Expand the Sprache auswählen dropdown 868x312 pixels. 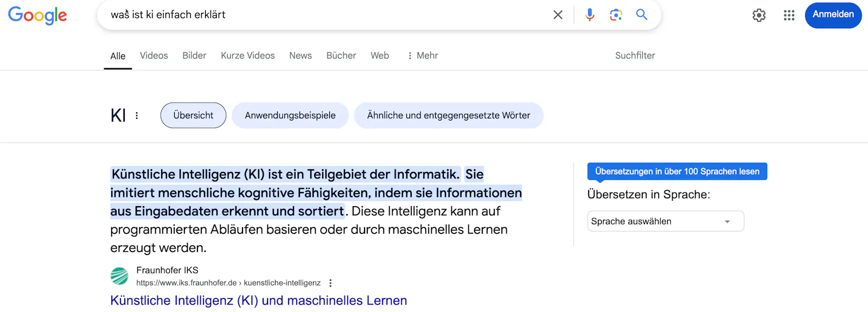click(665, 221)
